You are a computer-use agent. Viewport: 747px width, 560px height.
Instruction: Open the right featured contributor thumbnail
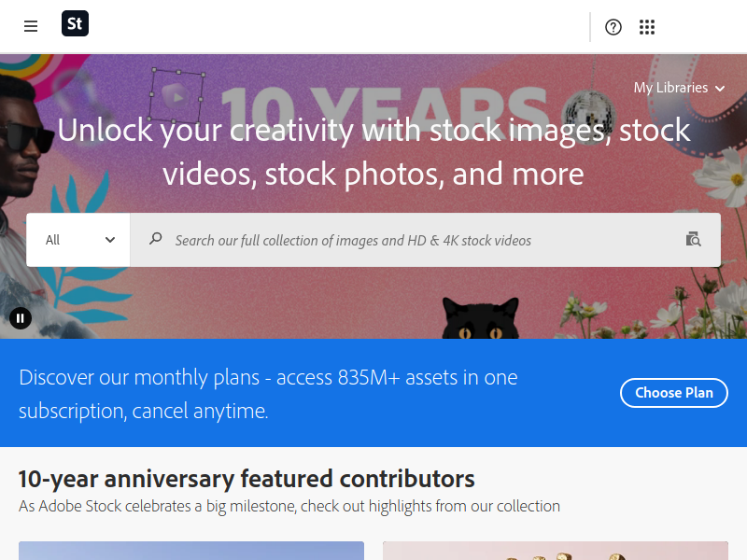pos(555,551)
